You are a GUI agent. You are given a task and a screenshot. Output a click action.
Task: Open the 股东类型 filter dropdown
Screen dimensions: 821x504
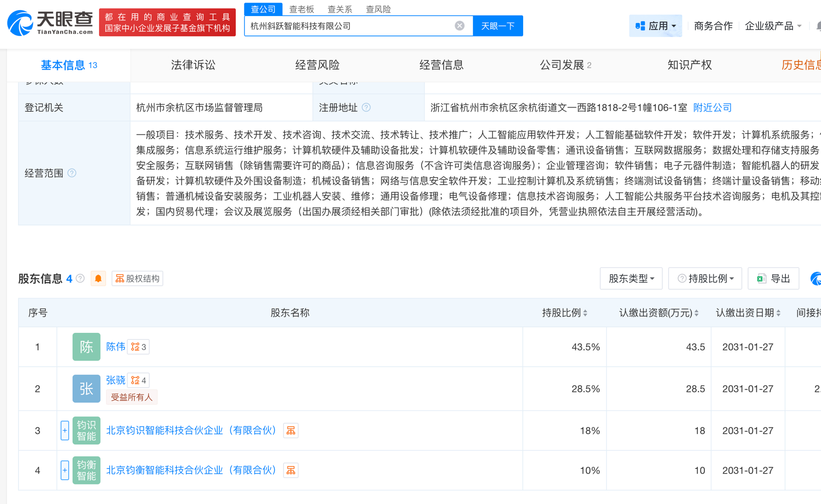pyautogui.click(x=631, y=278)
